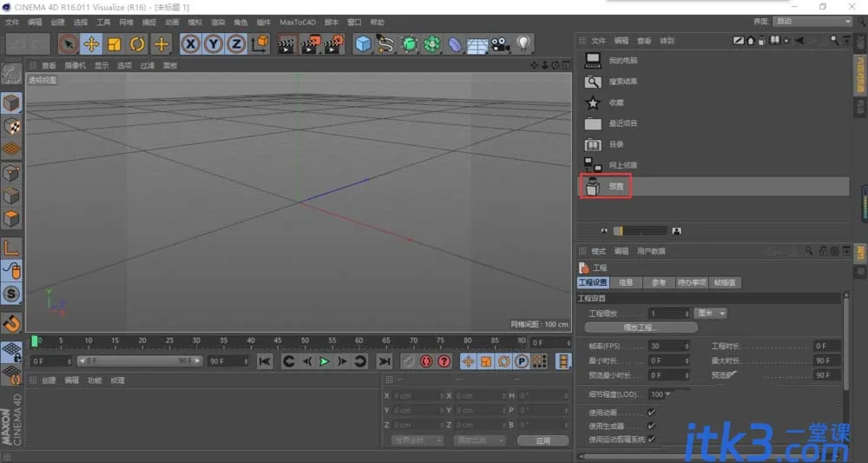This screenshot has width=868, height=463.
Task: Adjust the thumbnail size slider in browser
Action: [640, 231]
